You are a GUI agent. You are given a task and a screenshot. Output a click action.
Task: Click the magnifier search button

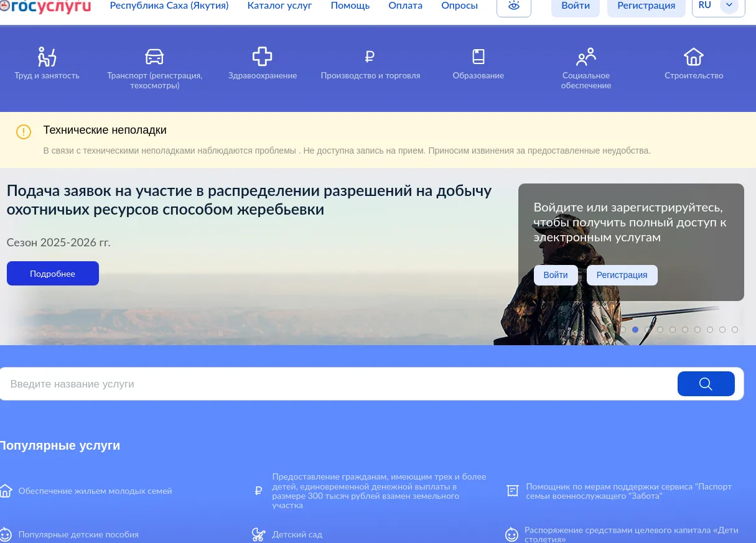click(x=706, y=384)
